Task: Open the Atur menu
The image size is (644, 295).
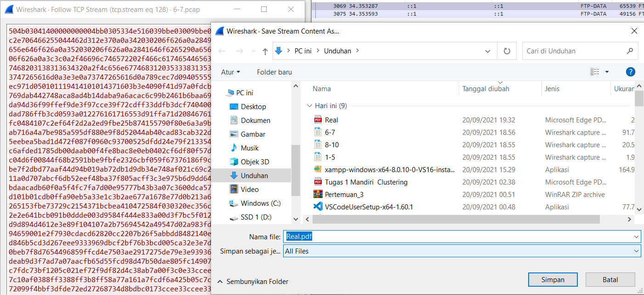Action: pyautogui.click(x=231, y=72)
